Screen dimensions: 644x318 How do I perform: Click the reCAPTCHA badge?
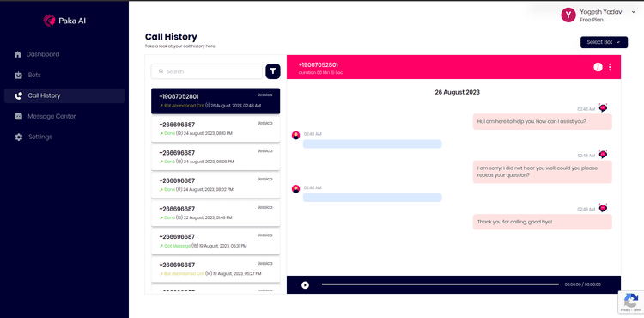(631, 303)
